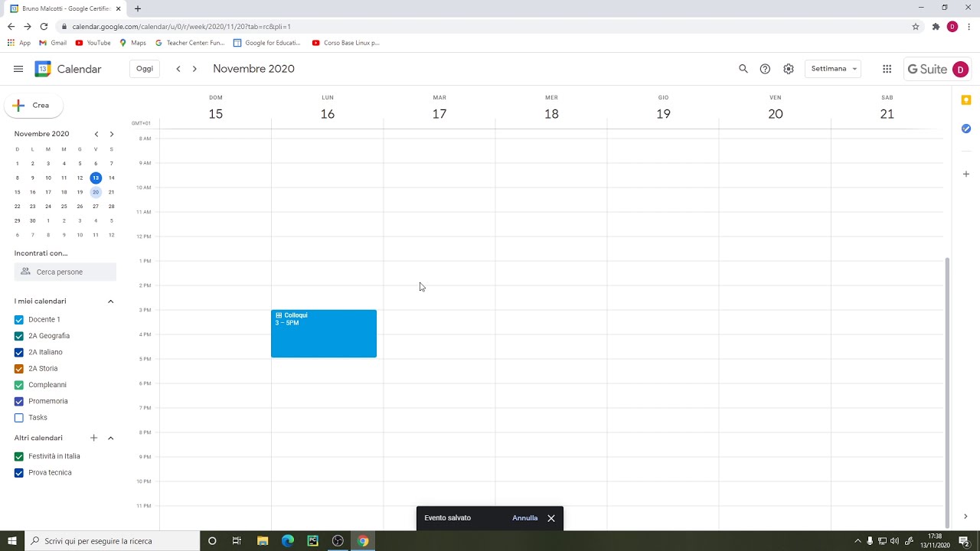Open the Settimana view dropdown
Image resolution: width=980 pixels, height=551 pixels.
pyautogui.click(x=833, y=69)
